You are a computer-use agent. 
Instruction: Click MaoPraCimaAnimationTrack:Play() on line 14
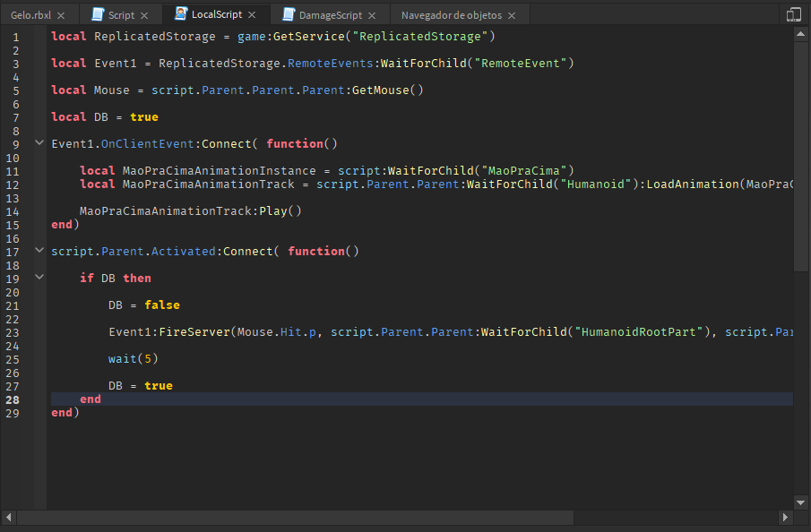pyautogui.click(x=190, y=211)
